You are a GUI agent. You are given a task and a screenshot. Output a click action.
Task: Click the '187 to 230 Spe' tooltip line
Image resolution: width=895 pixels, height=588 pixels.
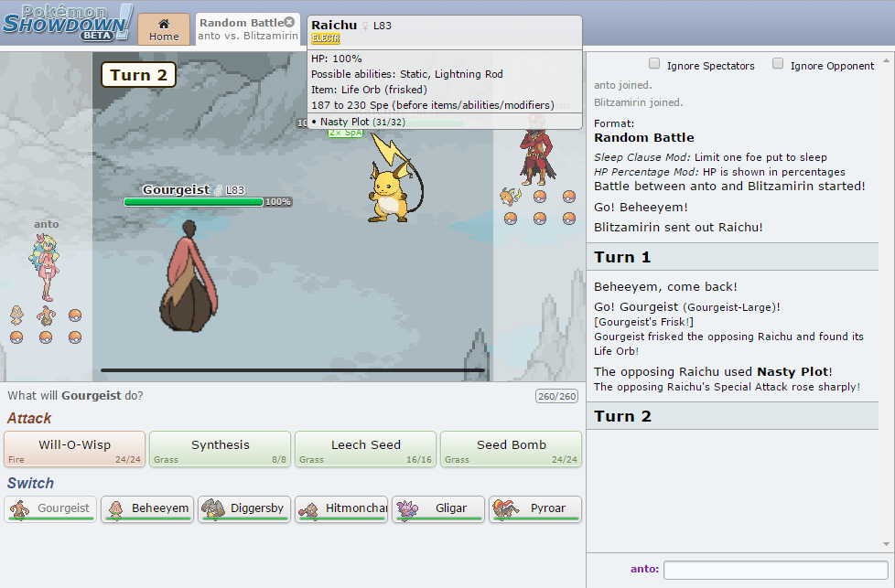(433, 105)
